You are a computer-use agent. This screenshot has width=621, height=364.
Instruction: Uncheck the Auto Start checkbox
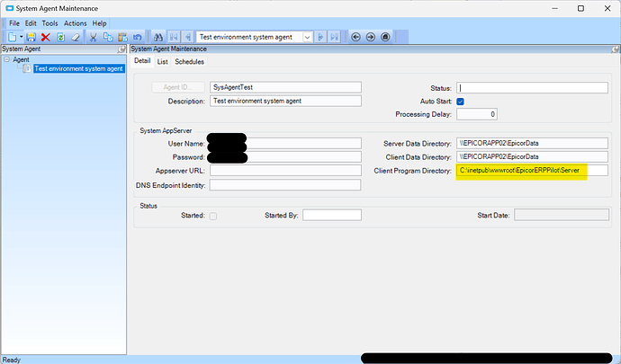tap(460, 102)
